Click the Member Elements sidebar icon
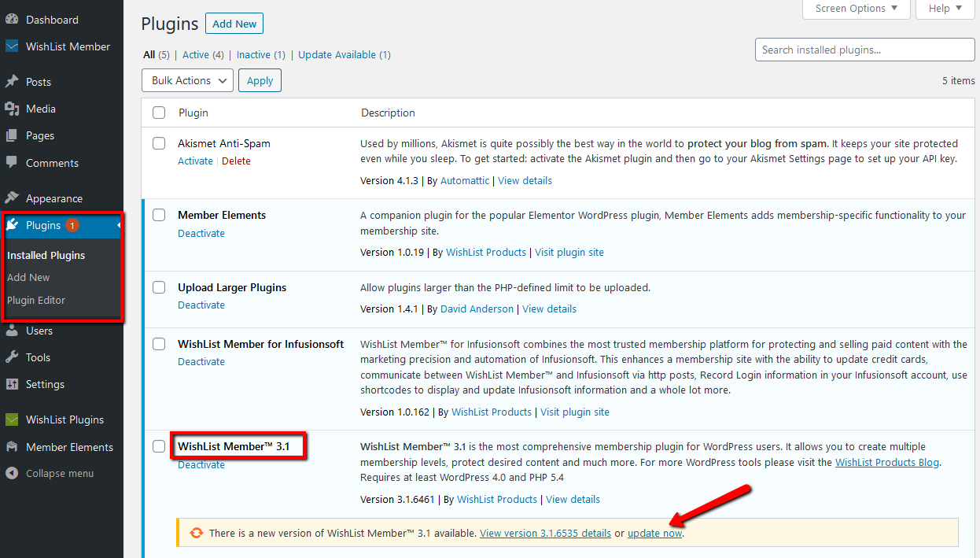The image size is (980, 558). [12, 447]
